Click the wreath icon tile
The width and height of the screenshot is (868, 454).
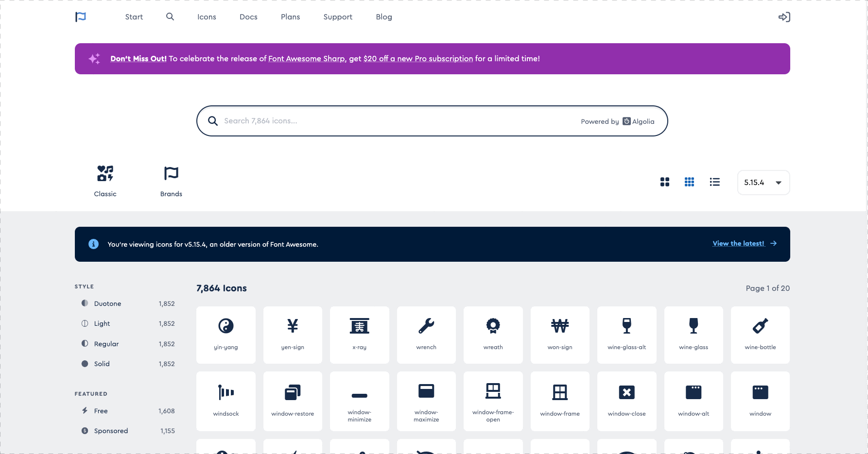(x=493, y=335)
